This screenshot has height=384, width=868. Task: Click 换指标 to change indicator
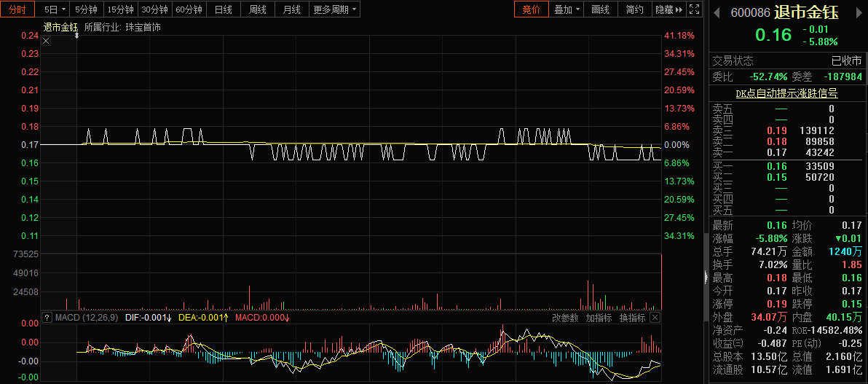(631, 318)
